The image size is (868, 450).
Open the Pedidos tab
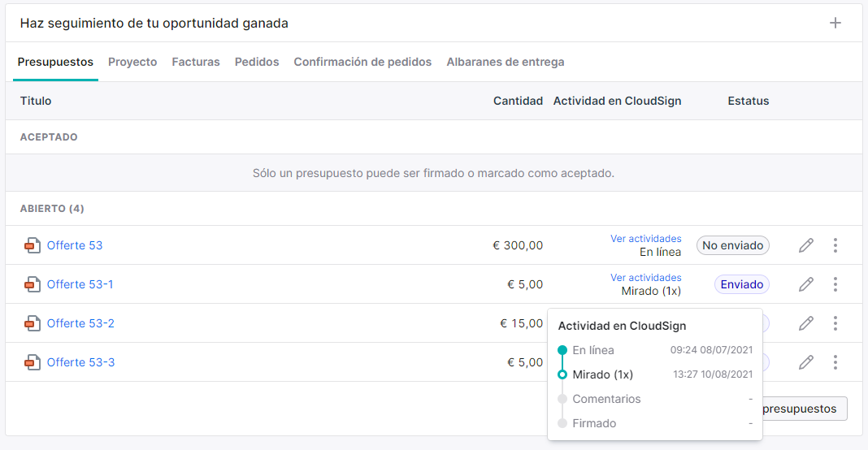point(257,62)
